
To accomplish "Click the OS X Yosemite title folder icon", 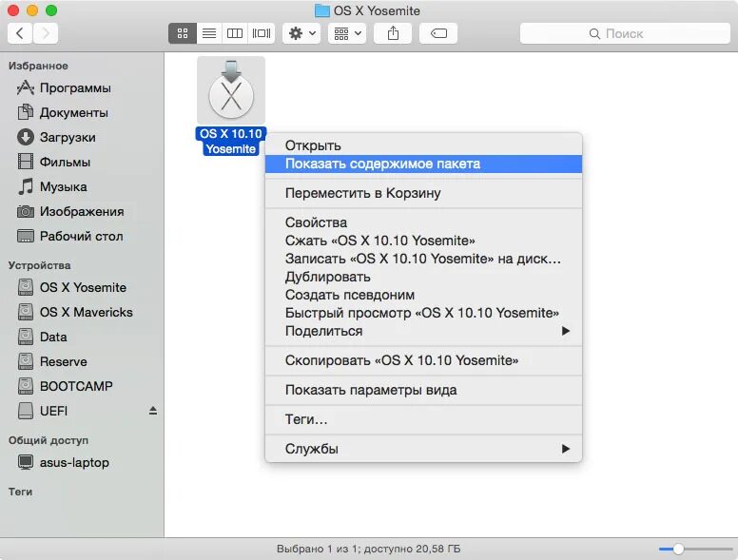I will [x=322, y=10].
